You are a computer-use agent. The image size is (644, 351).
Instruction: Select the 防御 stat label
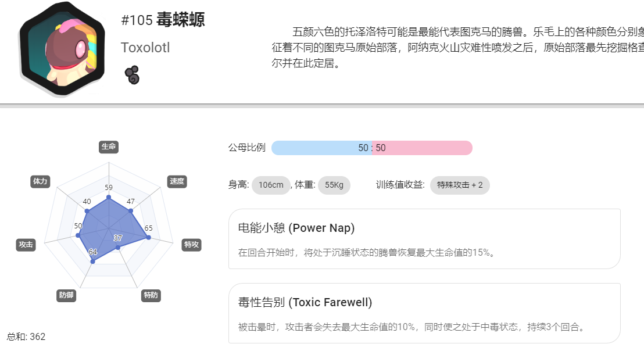[x=66, y=295]
